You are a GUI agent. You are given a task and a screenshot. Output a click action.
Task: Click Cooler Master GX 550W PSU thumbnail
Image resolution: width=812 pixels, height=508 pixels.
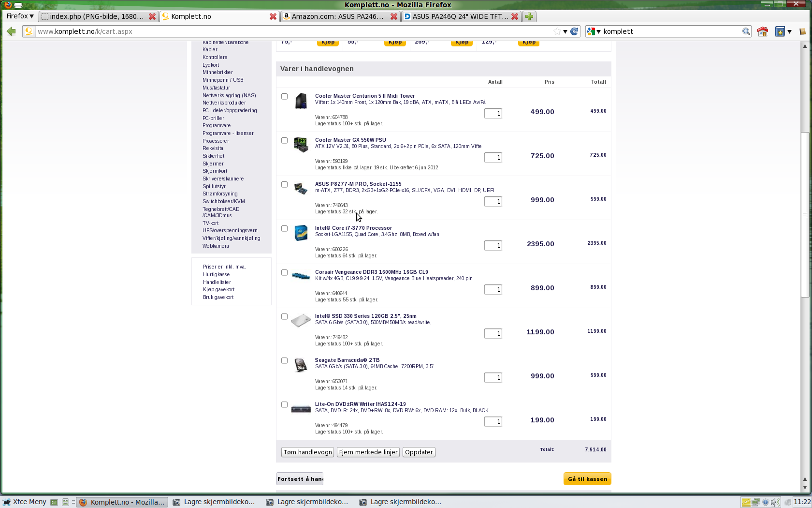(301, 145)
